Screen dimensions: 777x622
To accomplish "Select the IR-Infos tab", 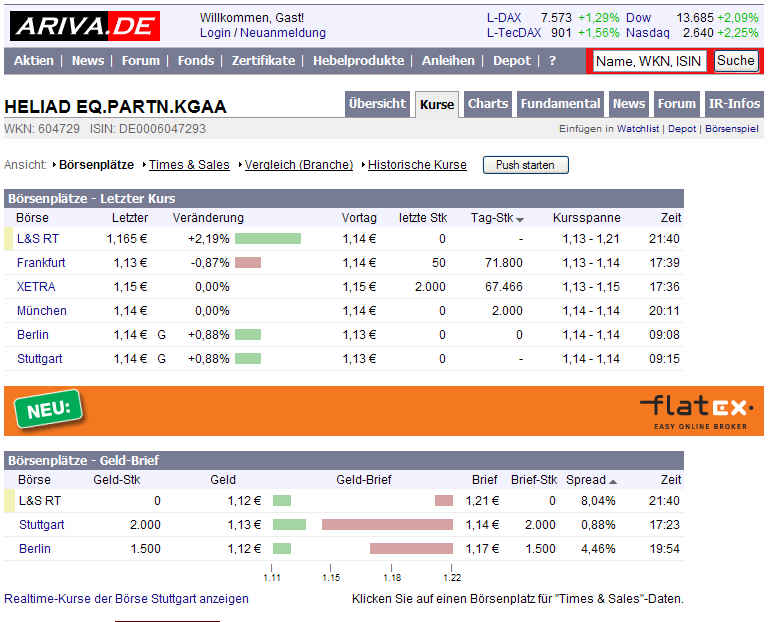I will coord(733,104).
